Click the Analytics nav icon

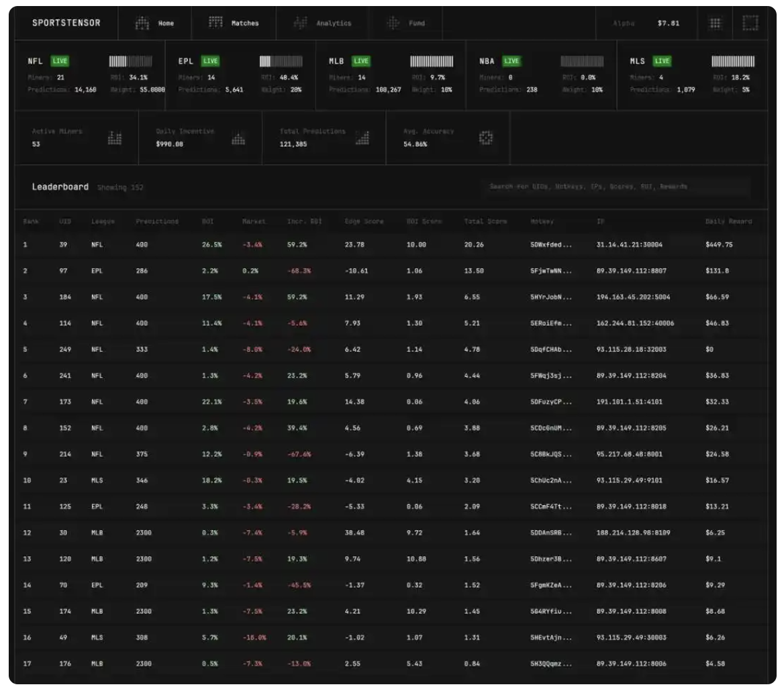pos(300,23)
